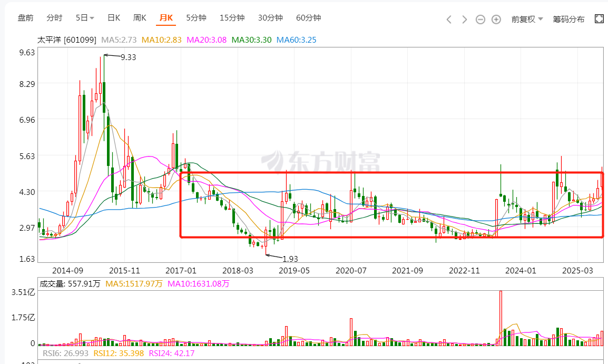The image size is (608, 364).
Task: Click the MA5:2.73 indicator label
Action: (x=119, y=40)
